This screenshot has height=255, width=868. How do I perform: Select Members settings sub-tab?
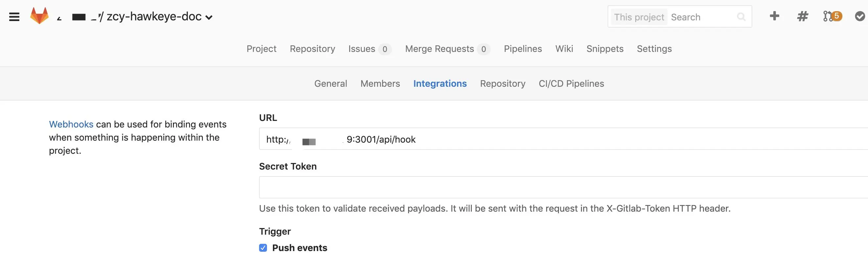coord(380,83)
